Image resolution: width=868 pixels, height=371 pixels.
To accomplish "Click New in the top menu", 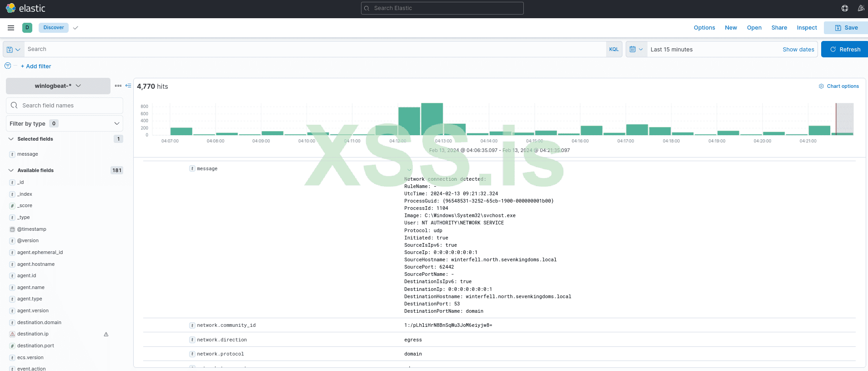I will click(x=731, y=28).
